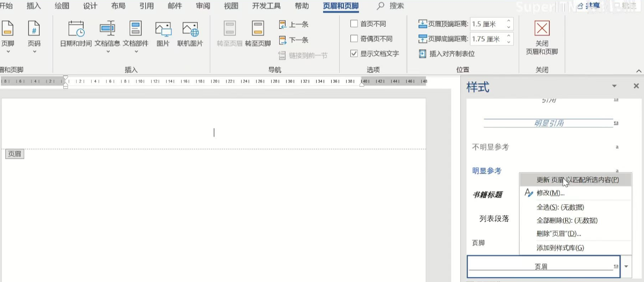Click the first line indent ruler marker
Image resolution: width=644 pixels, height=282 pixels.
coord(65,78)
